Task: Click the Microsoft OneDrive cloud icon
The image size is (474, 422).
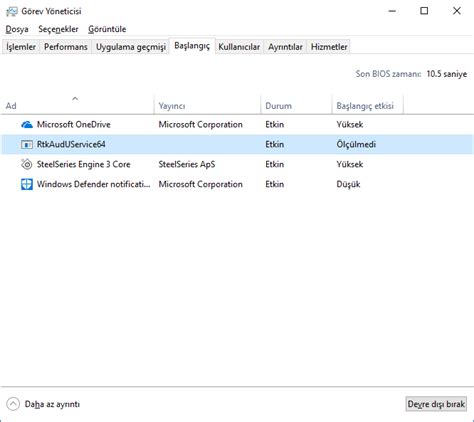Action: (27, 125)
